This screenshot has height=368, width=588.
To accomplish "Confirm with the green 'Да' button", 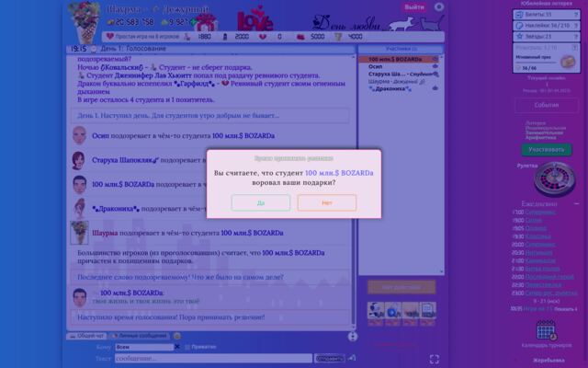I will (x=261, y=202).
